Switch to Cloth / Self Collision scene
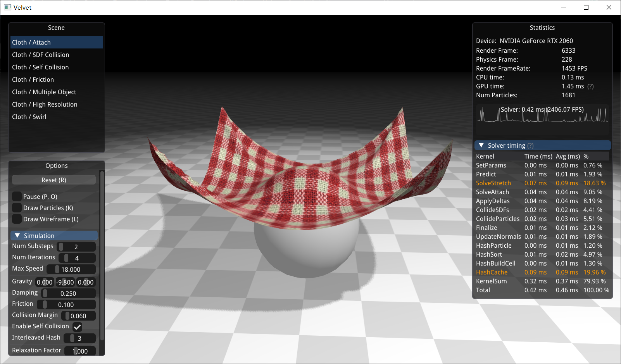 [57, 67]
